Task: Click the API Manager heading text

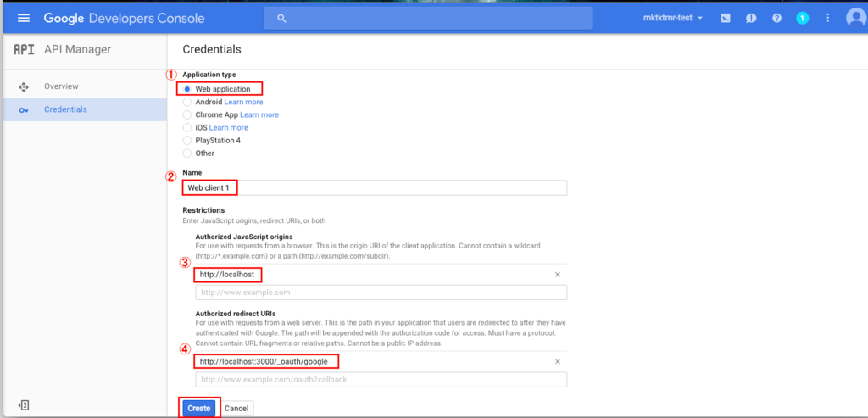Action: point(77,50)
